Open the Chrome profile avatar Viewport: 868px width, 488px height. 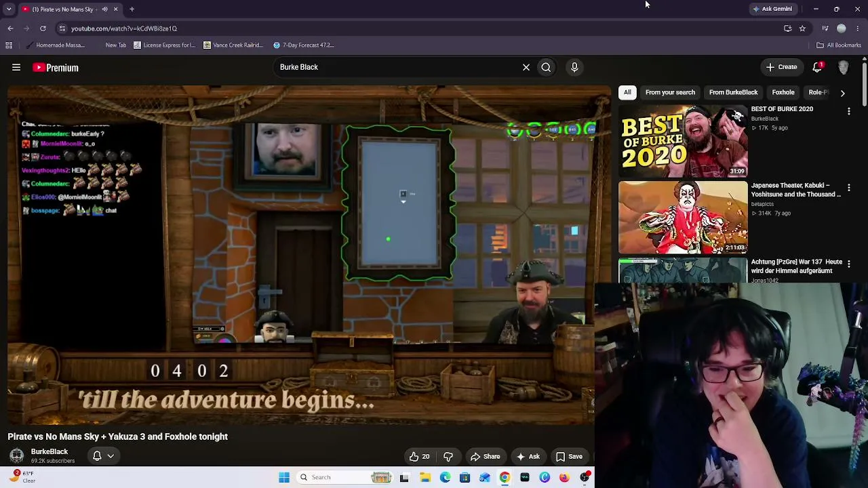pos(842,28)
